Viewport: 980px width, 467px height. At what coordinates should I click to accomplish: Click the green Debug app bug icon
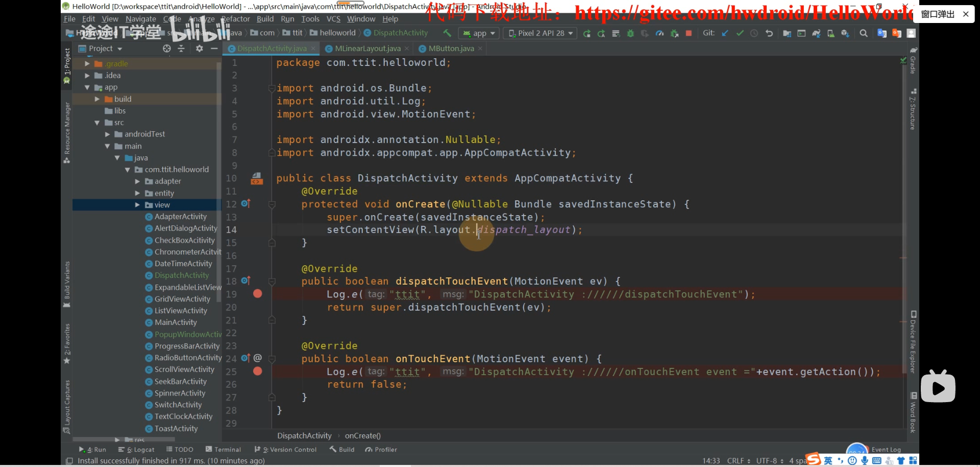click(x=630, y=33)
